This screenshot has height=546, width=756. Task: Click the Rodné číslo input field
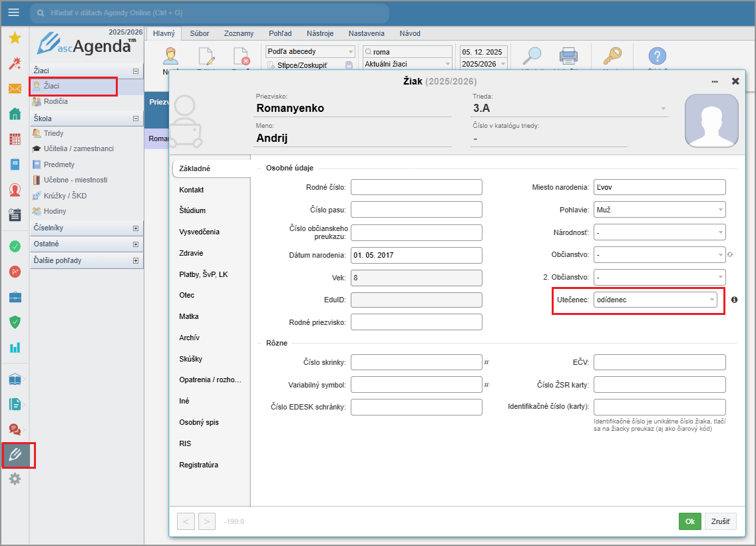pos(416,187)
